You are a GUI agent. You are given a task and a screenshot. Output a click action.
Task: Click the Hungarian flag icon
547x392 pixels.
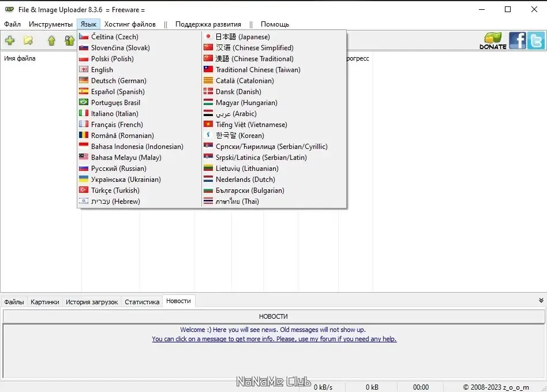coord(208,102)
